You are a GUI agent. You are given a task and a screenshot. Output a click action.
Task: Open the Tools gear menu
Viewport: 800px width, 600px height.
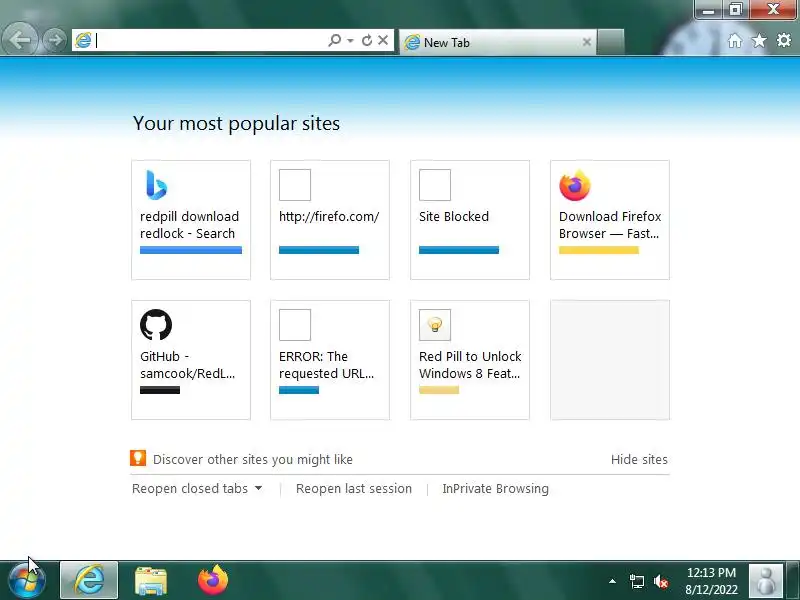point(784,40)
